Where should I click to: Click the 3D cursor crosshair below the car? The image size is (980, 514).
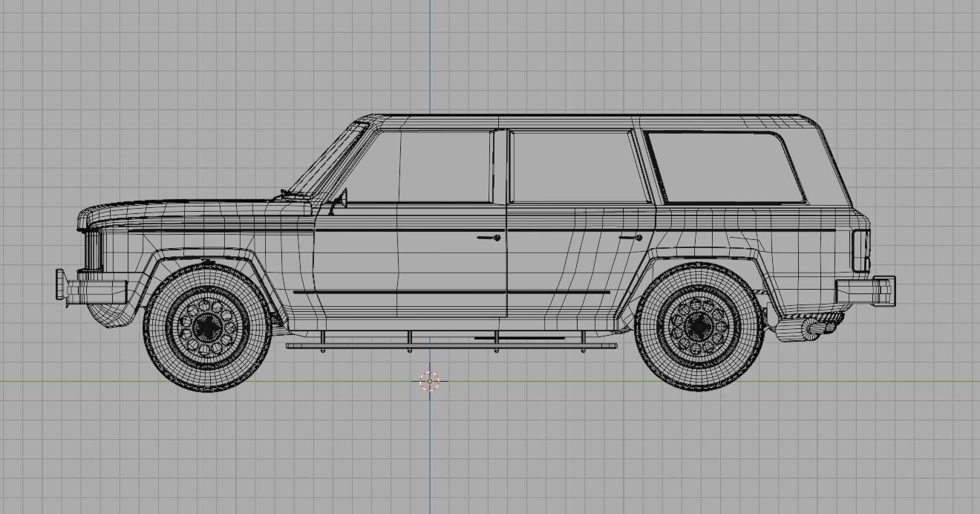[x=429, y=382]
